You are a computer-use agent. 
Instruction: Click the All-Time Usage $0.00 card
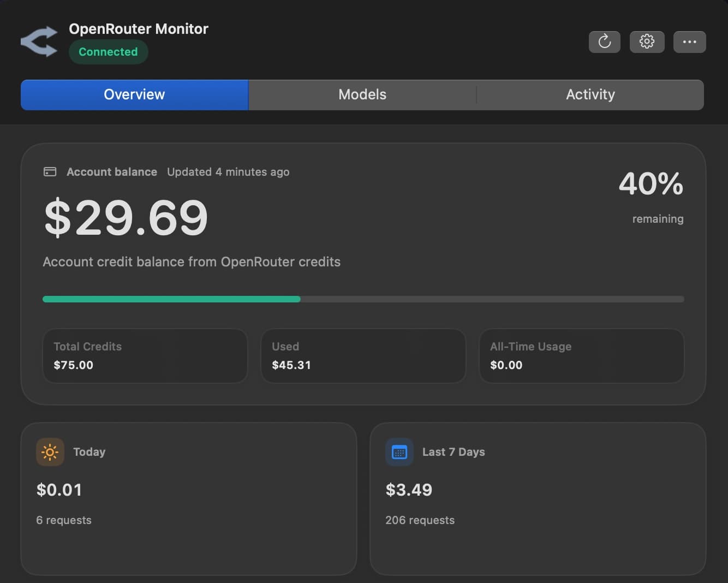[582, 356]
